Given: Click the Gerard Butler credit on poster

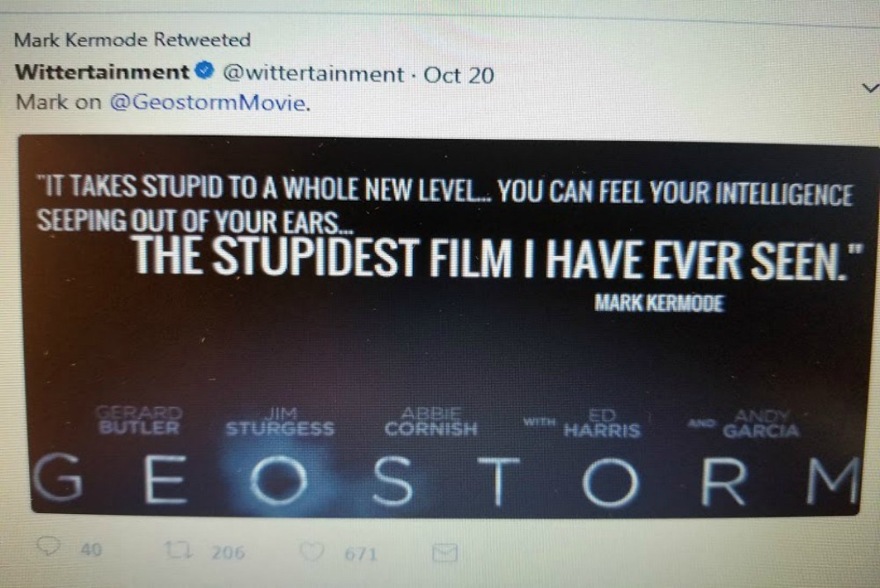Looking at the screenshot, I should (x=139, y=421).
